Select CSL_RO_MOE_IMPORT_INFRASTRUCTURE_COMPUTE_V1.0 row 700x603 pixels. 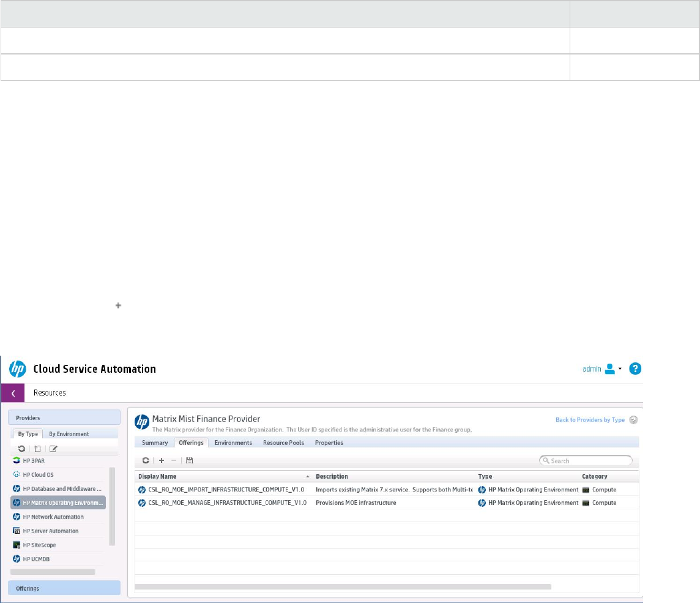[x=387, y=490]
